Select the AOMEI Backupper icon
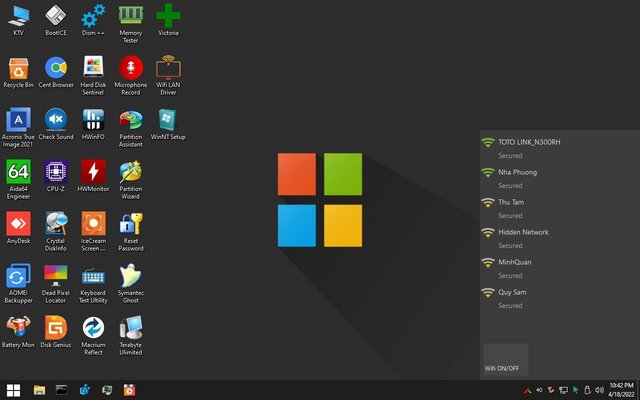 click(x=18, y=284)
